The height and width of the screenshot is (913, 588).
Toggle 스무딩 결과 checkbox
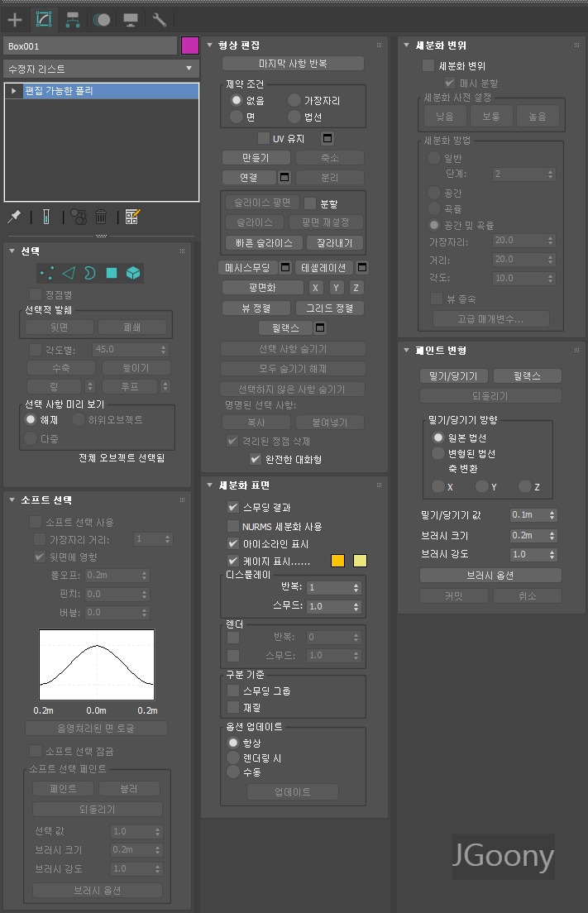click(x=233, y=507)
